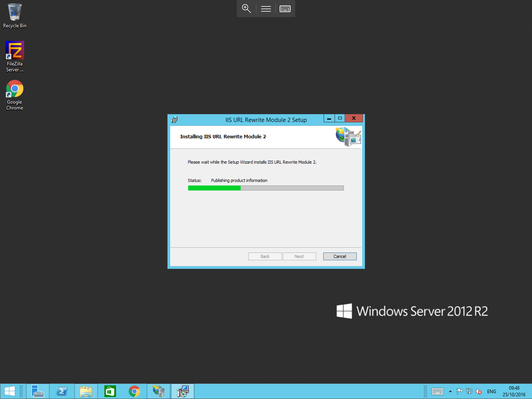Image resolution: width=532 pixels, height=399 pixels.
Task: Click the disabled Next button
Action: [299, 256]
